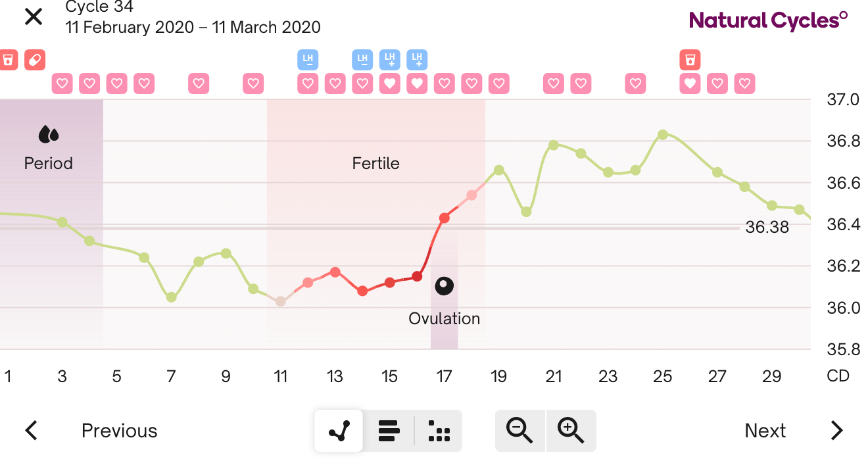Select the negative LH icon above CD 14
868x463 pixels.
[x=362, y=59]
